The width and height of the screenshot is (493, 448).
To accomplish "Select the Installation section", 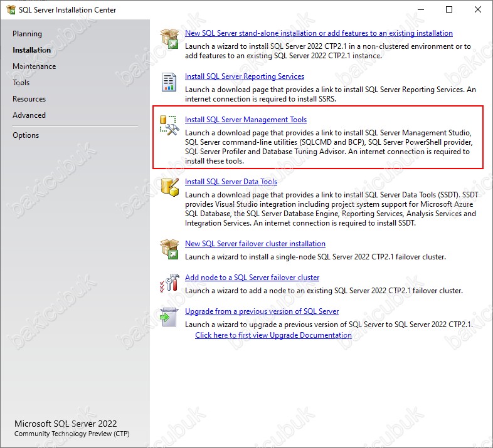I will pyautogui.click(x=31, y=50).
